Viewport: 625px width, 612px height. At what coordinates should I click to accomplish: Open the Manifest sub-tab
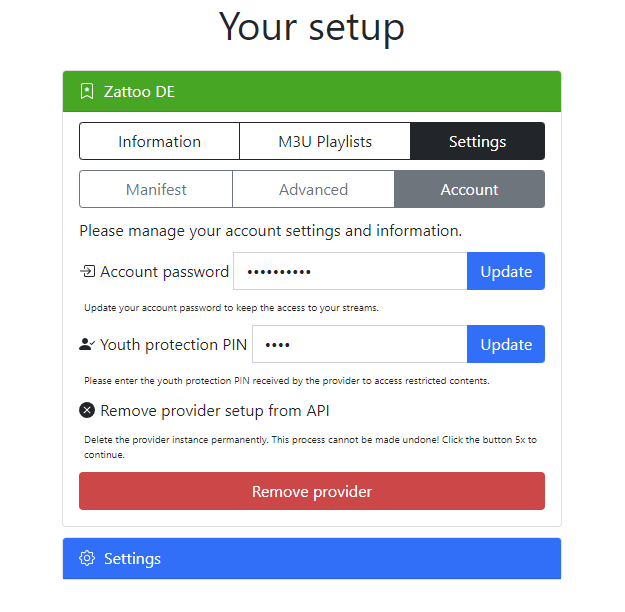point(156,189)
